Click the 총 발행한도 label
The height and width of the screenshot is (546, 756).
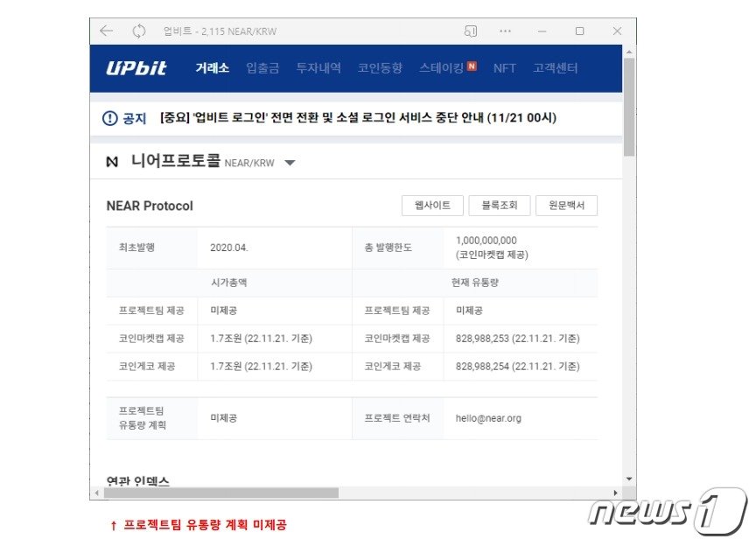[x=388, y=248]
